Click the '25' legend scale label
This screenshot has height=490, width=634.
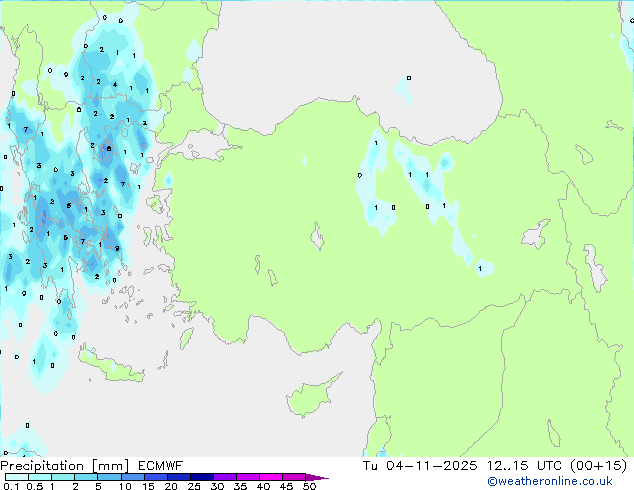click(x=194, y=486)
